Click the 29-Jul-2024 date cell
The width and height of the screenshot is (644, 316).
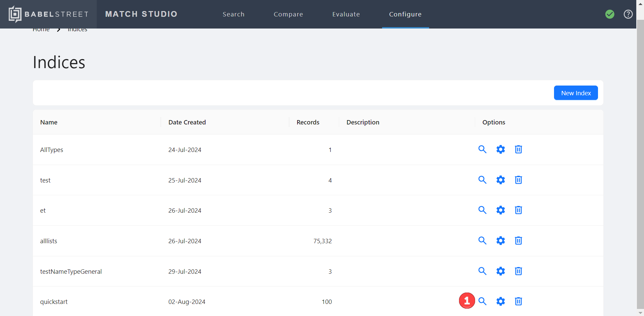(185, 272)
